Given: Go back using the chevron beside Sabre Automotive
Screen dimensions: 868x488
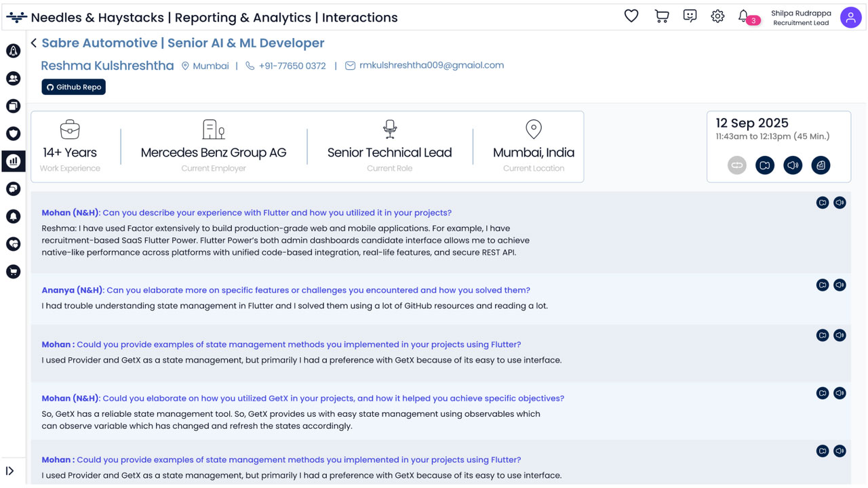Looking at the screenshot, I should point(34,43).
